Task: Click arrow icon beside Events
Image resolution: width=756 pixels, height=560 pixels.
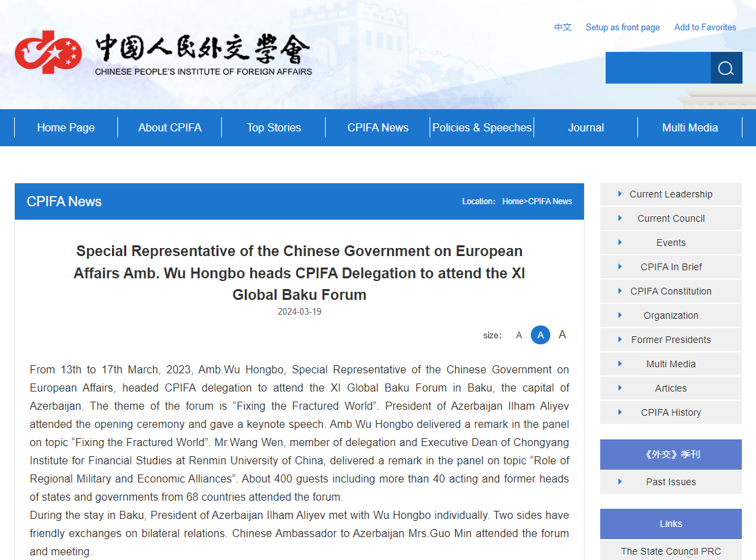Action: (620, 243)
